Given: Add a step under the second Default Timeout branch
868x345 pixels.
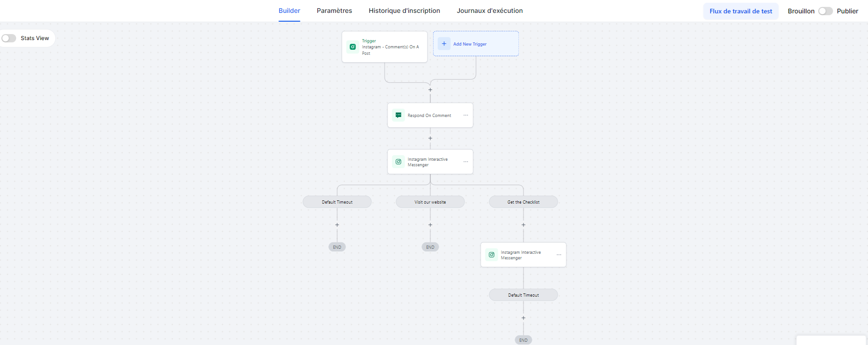Looking at the screenshot, I should (523, 318).
